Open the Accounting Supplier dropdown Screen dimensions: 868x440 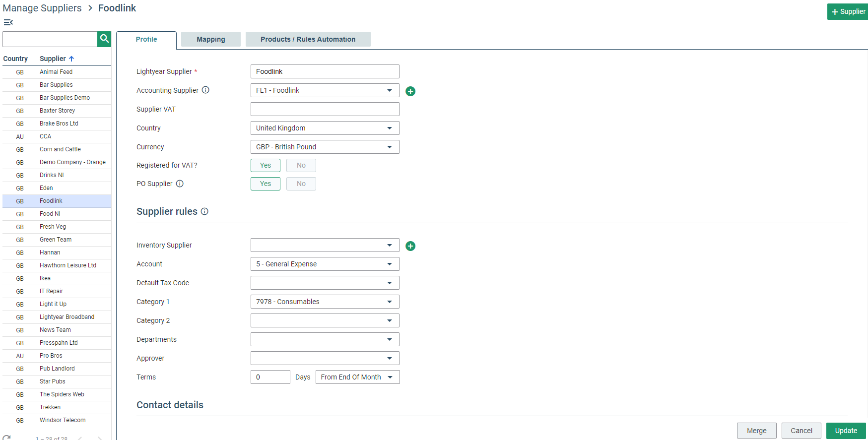[325, 90]
